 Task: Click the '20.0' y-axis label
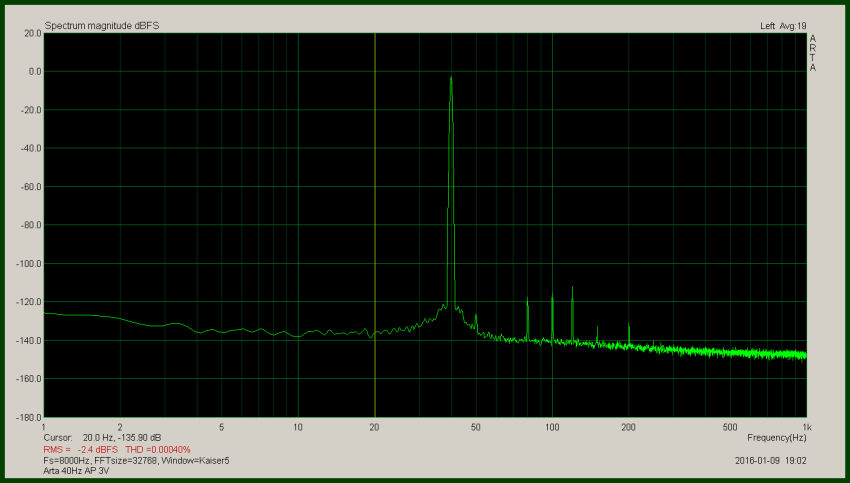(x=33, y=34)
